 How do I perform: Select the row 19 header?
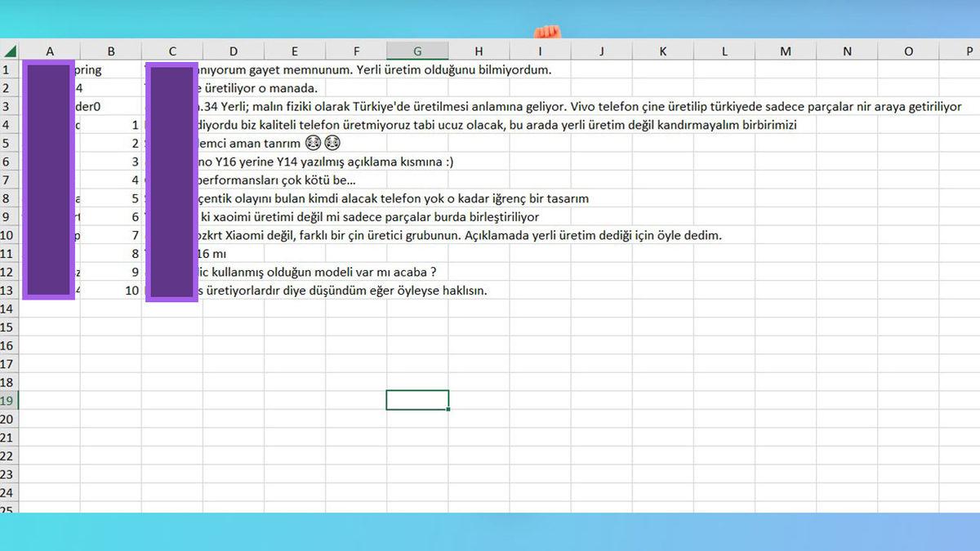pyautogui.click(x=9, y=401)
